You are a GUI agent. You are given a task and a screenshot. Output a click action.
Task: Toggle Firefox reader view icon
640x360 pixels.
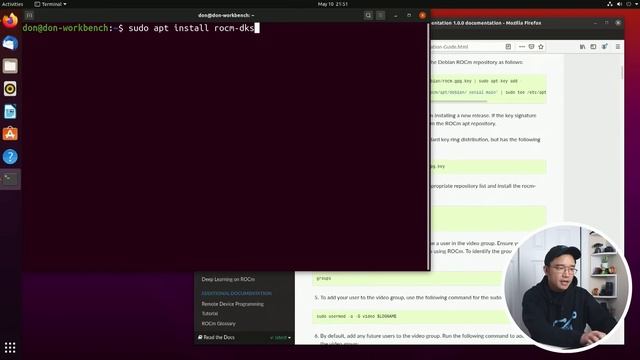(x=508, y=47)
